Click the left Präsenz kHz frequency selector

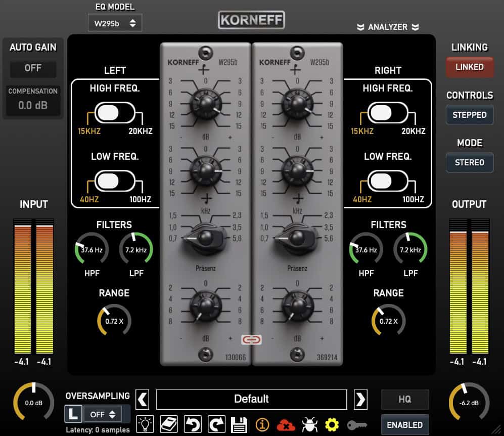click(205, 239)
